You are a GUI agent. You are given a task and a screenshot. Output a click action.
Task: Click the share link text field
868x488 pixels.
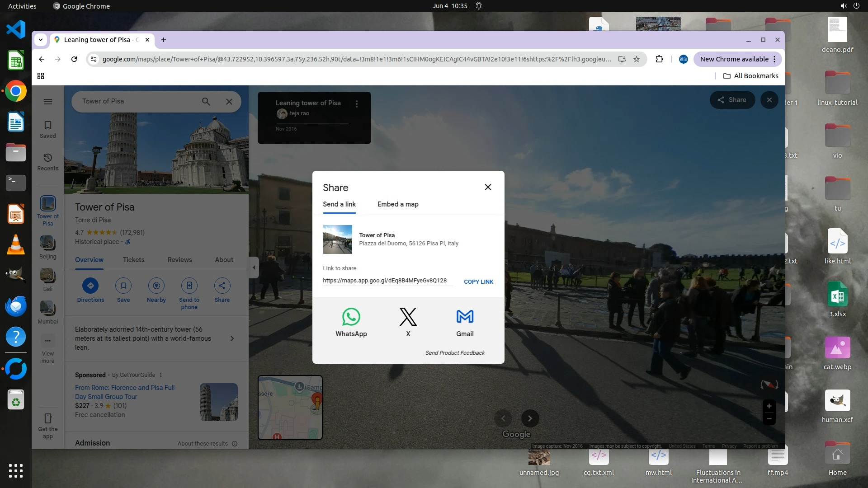point(385,281)
